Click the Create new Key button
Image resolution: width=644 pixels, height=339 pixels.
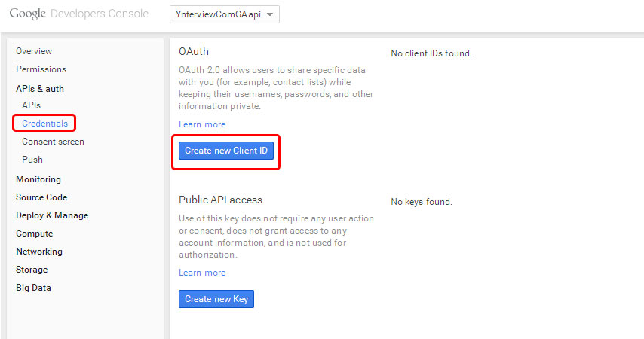(x=216, y=299)
